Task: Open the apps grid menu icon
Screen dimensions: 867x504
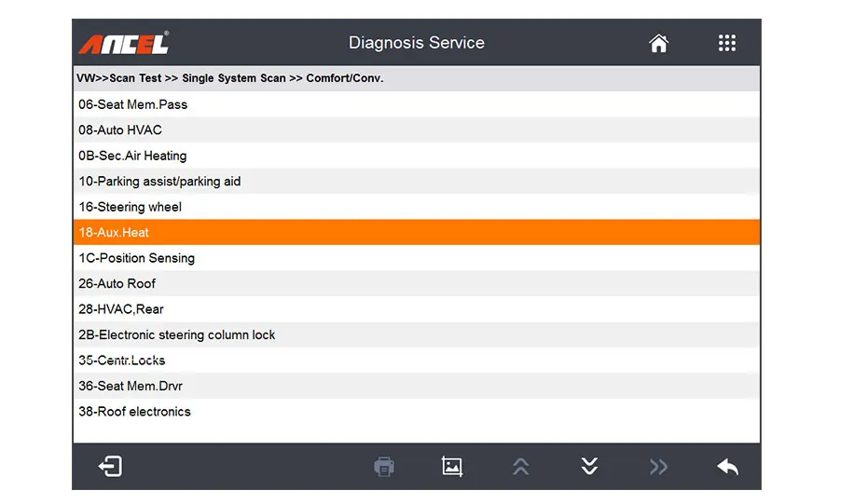Action: [727, 43]
